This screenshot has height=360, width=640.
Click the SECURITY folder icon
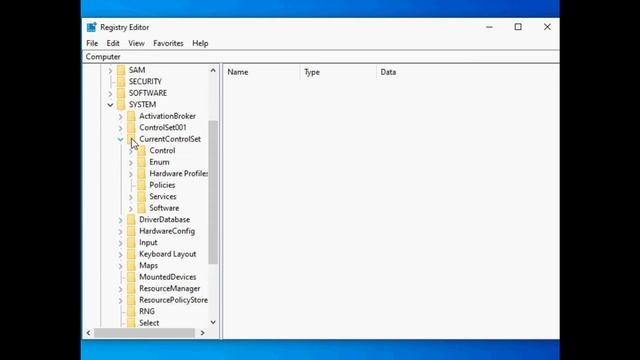pos(121,82)
